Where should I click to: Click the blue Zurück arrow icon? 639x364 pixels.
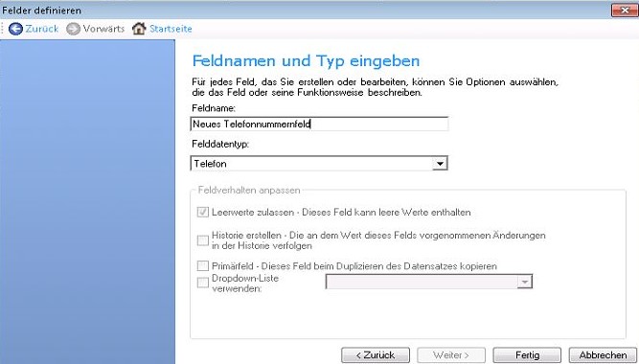click(x=15, y=29)
